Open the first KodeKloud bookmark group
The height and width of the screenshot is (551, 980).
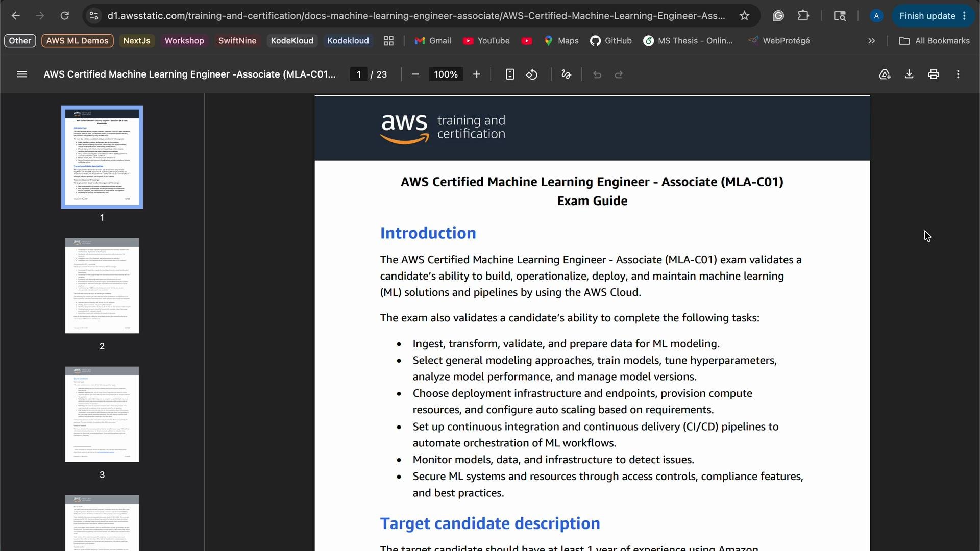pos(292,41)
